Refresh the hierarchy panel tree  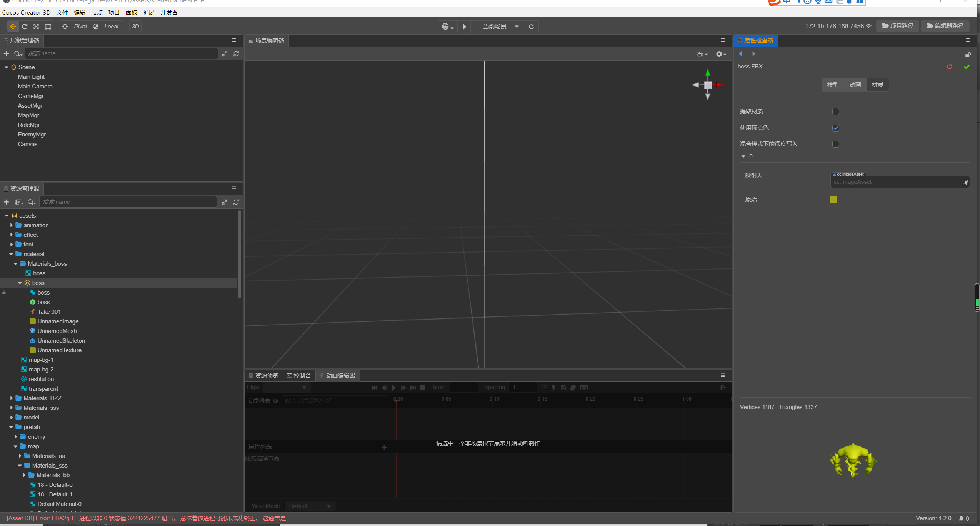(x=236, y=53)
